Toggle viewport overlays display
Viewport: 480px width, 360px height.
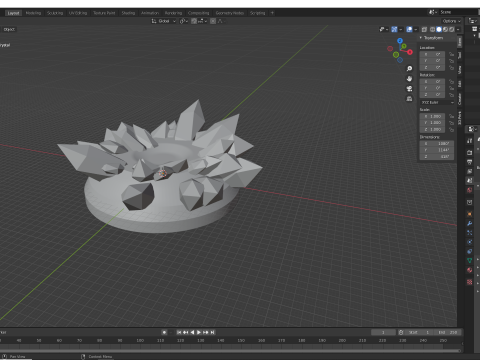click(409, 29)
